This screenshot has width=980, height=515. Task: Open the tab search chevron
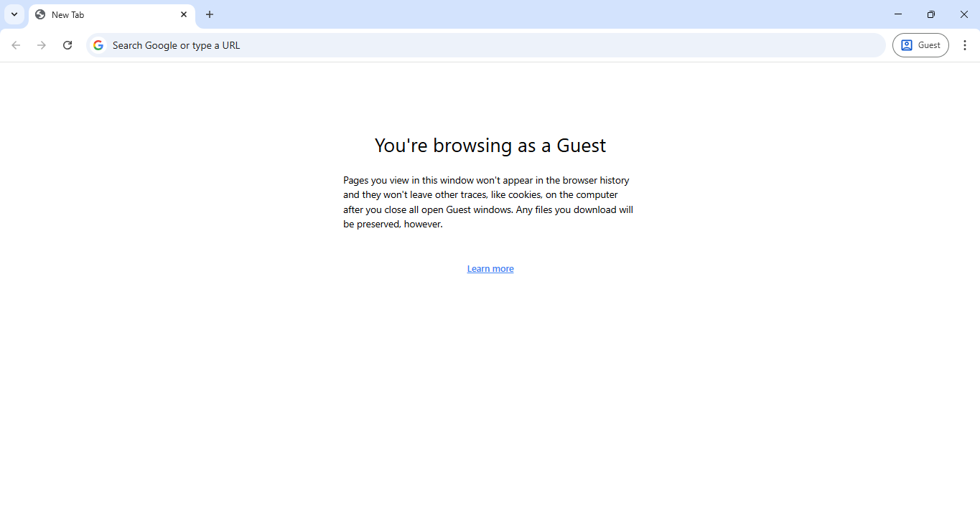(14, 14)
